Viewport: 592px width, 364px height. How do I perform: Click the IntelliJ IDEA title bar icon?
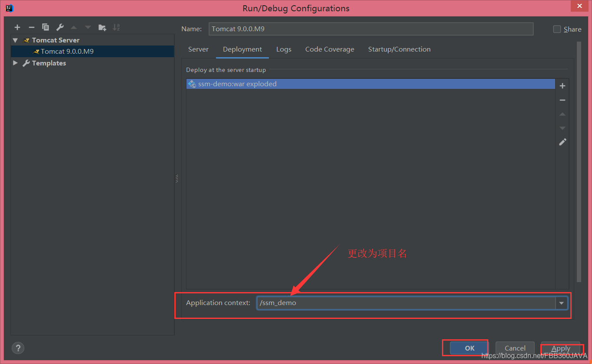click(9, 8)
